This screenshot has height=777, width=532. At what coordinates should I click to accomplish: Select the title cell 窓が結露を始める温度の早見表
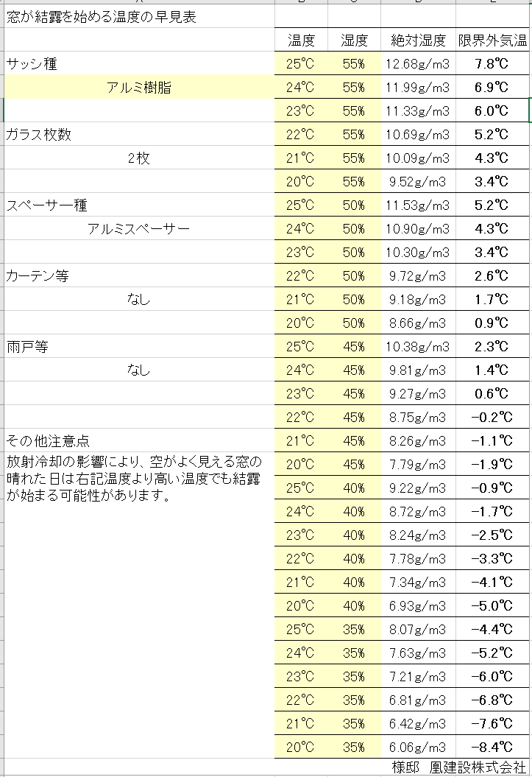click(x=139, y=17)
